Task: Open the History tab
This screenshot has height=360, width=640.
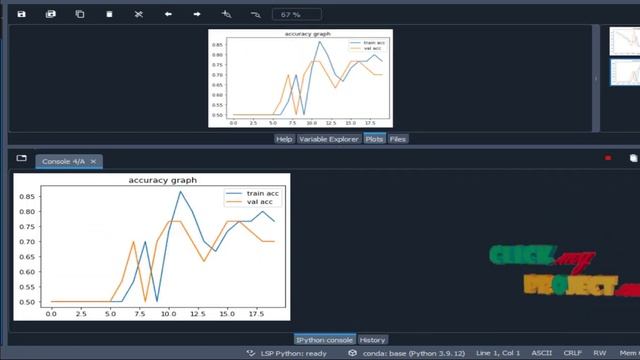Action: 372,340
